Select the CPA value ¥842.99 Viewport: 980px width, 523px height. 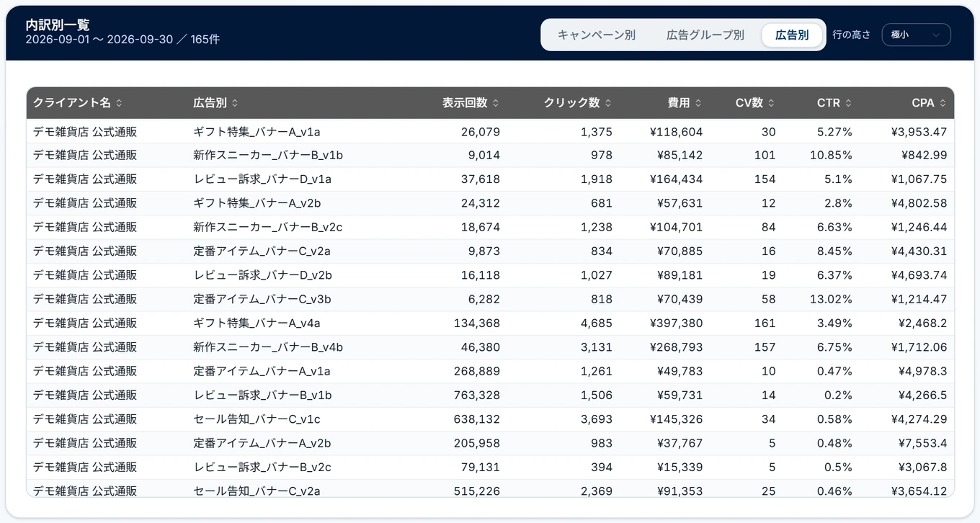pos(924,156)
